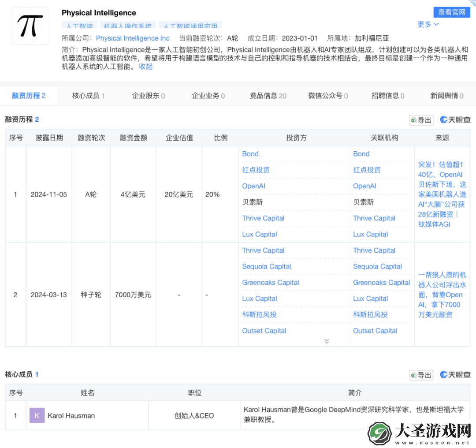Open the official website button 查看官网
Viewport: 476px width, 448px height.
[x=451, y=12]
